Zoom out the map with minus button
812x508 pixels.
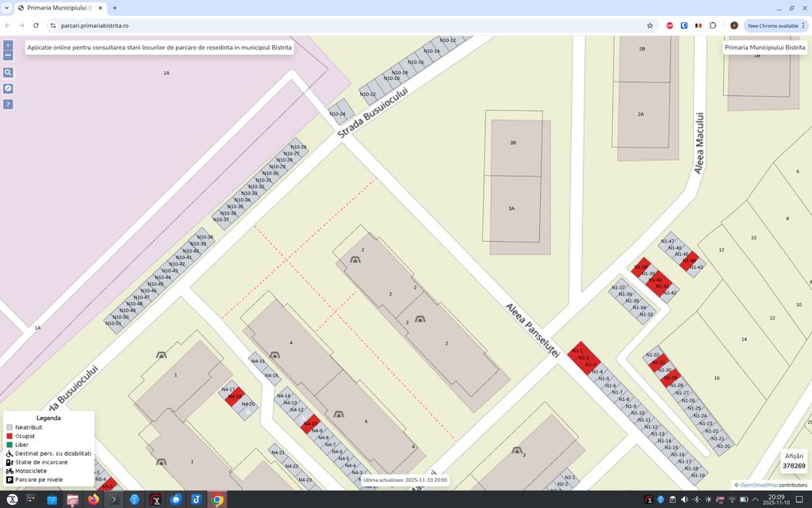[8, 55]
